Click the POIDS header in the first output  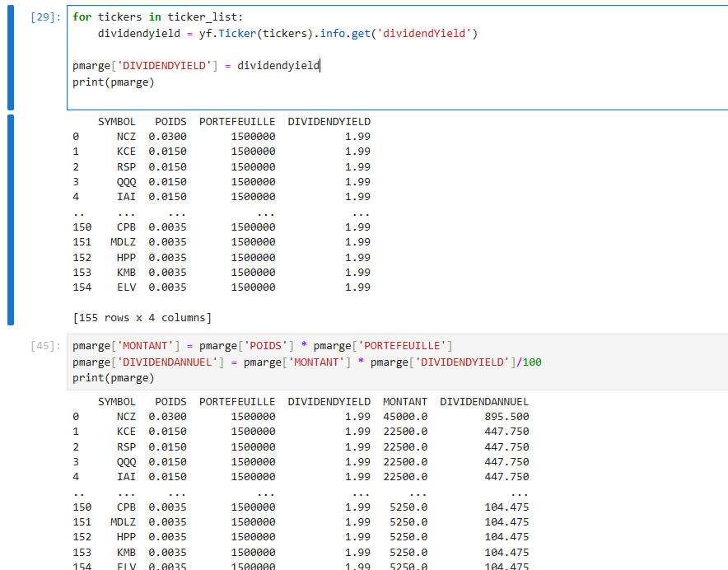pyautogui.click(x=170, y=122)
